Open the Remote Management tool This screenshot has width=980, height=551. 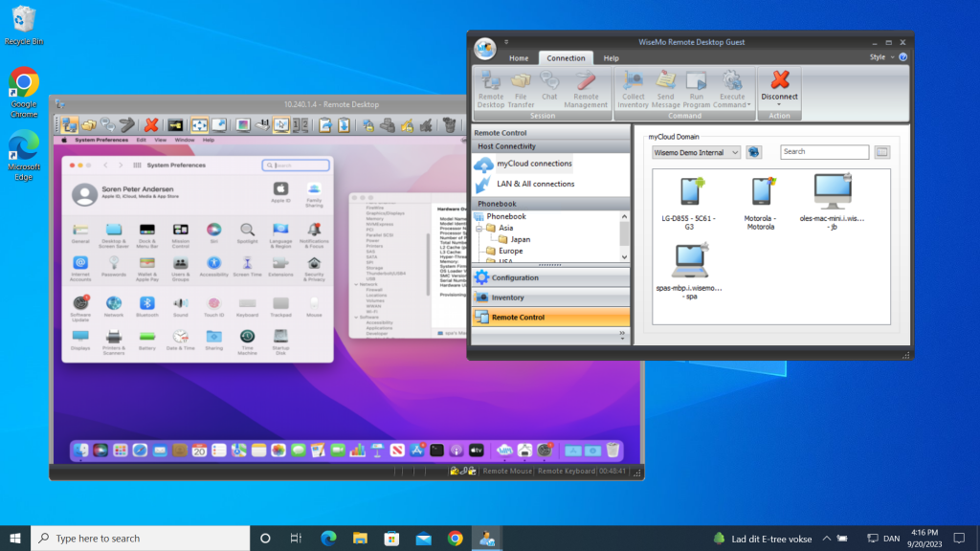coord(586,88)
